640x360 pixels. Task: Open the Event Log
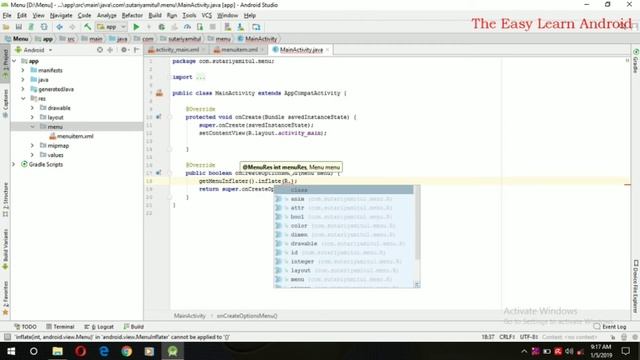610,327
